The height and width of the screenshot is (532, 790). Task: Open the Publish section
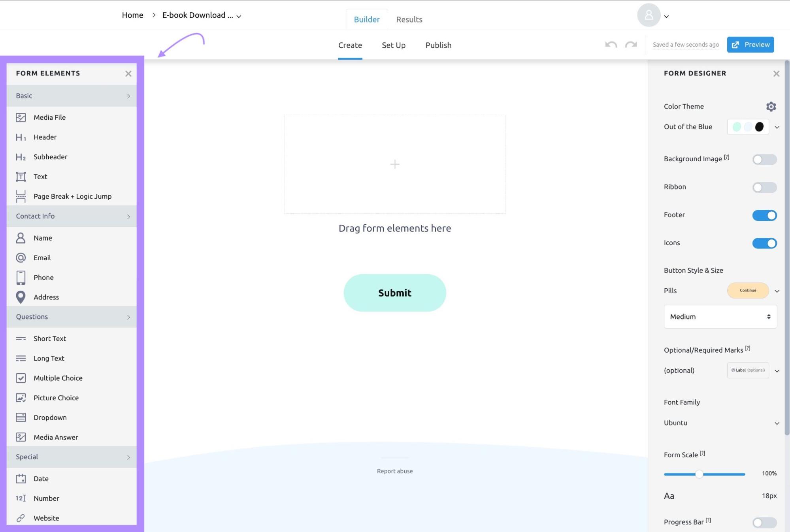[x=438, y=45]
